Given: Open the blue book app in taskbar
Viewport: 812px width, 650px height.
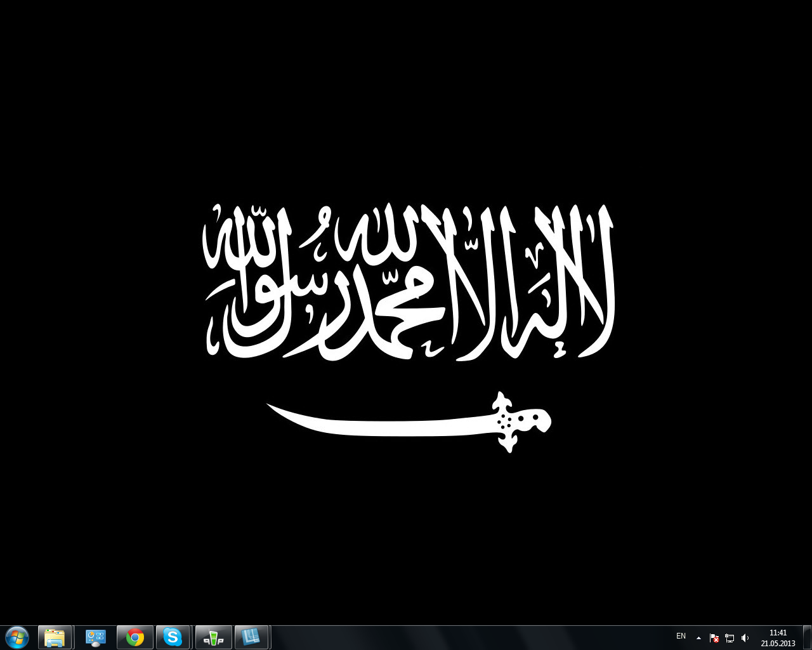Looking at the screenshot, I should click(252, 637).
